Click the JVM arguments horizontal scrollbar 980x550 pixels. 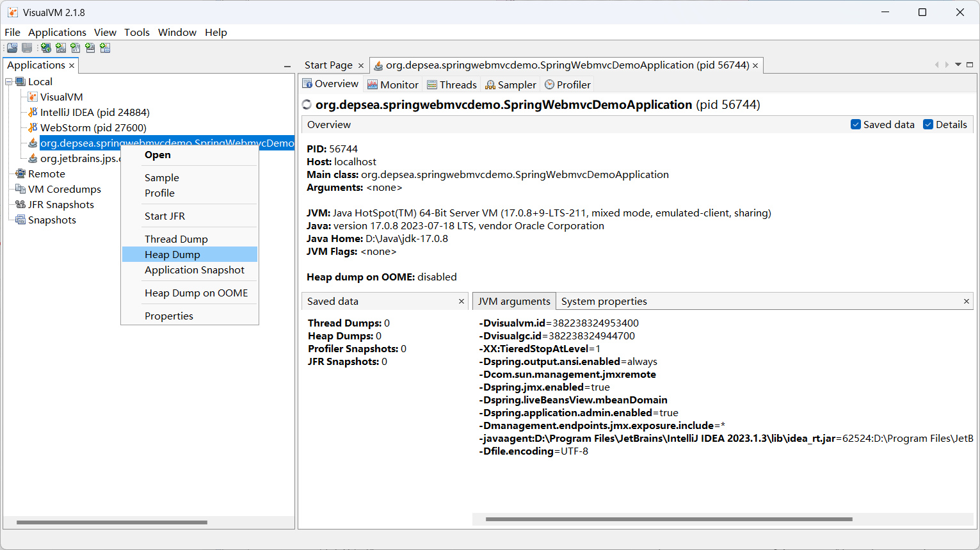click(668, 519)
